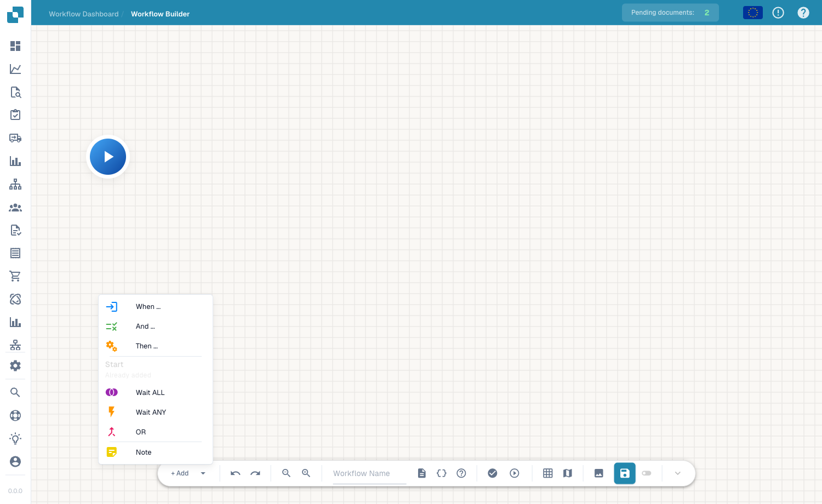
Task: Open the shopping cart sidebar icon
Action: [x=15, y=276]
